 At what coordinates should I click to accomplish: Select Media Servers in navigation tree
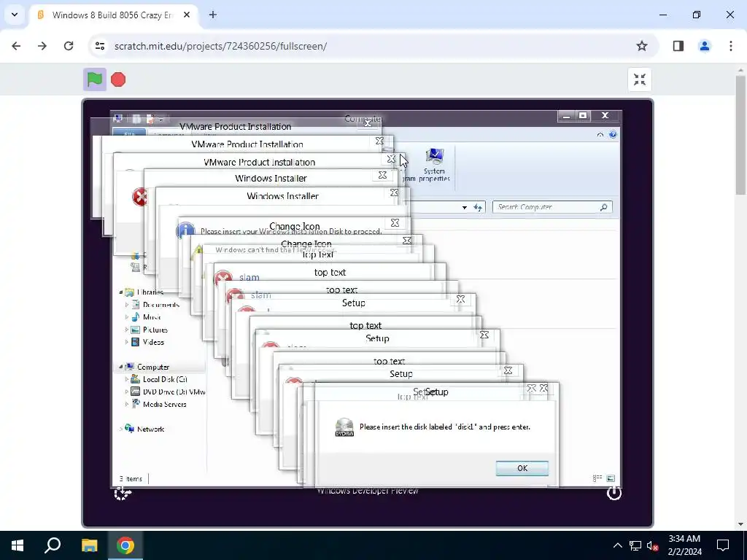159,404
